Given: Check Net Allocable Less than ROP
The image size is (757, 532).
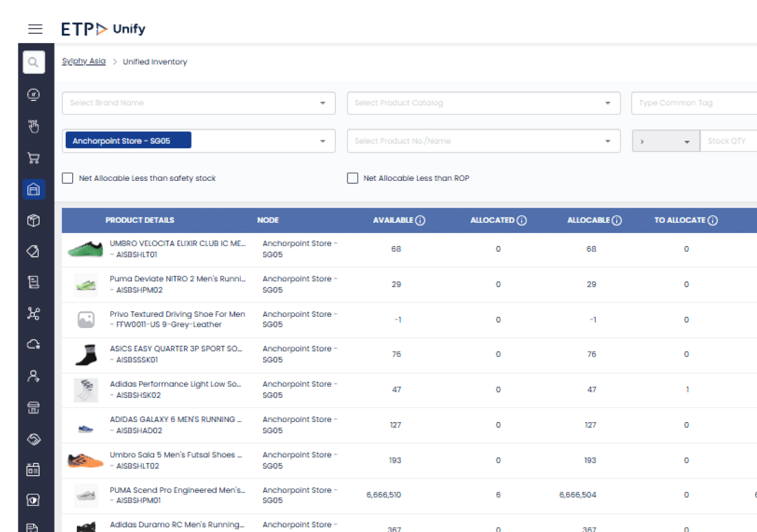Looking at the screenshot, I should 352,178.
